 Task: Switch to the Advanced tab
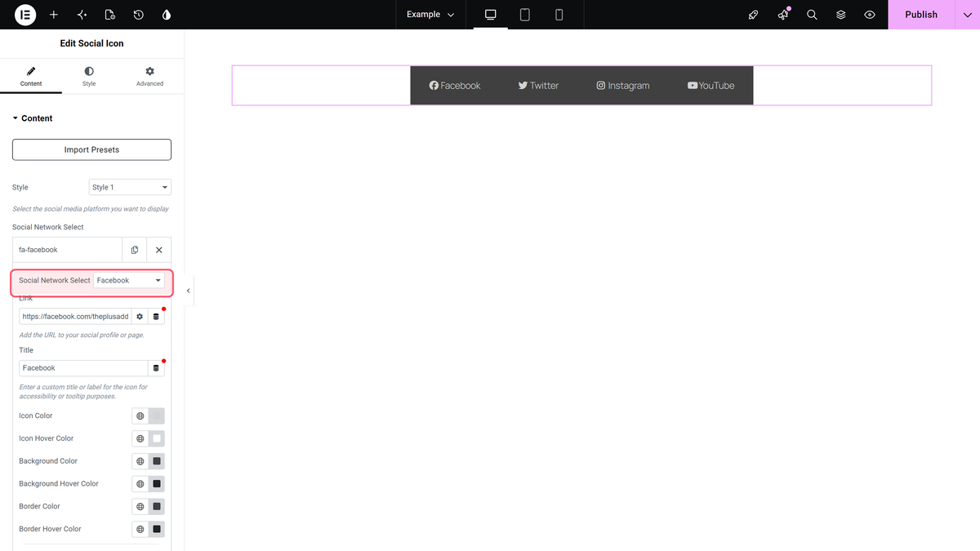(149, 77)
